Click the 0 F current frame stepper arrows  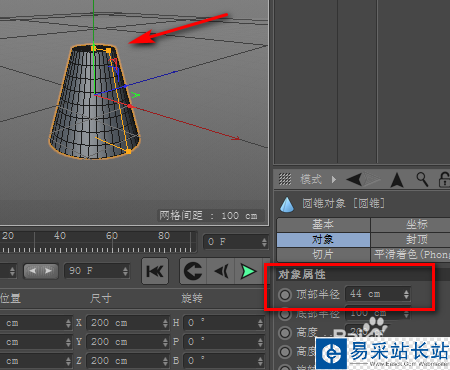click(x=264, y=242)
